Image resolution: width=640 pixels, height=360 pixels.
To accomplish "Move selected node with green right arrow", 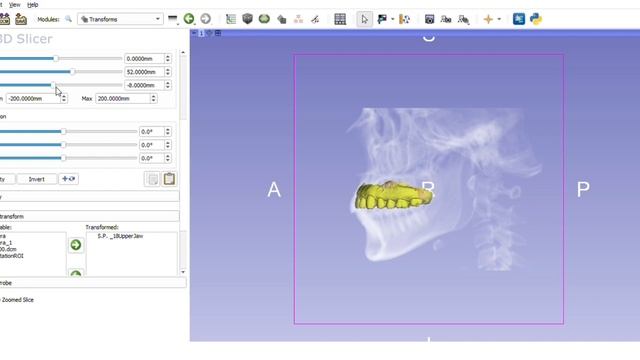I will [76, 244].
